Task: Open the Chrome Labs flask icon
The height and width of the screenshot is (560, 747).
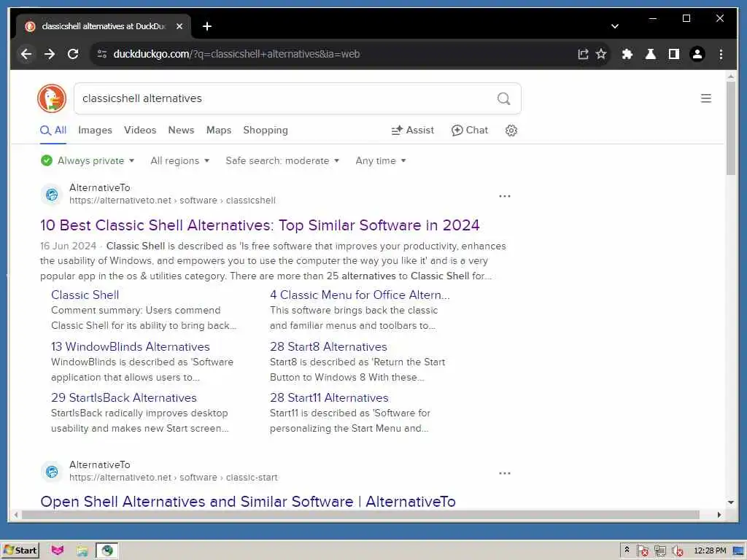Action: (650, 54)
